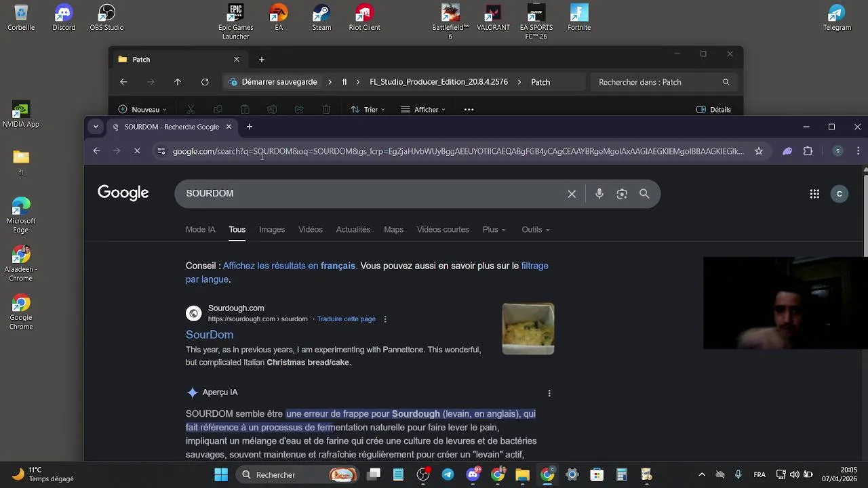The width and height of the screenshot is (868, 488).
Task: Click the Google search magnifier button
Action: coord(644,194)
